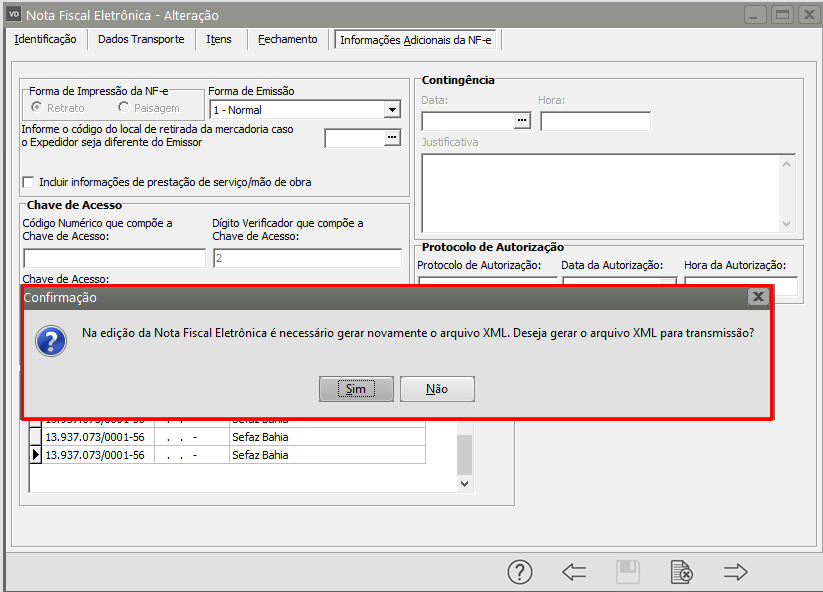Open ellipsis lookup for local de retirada
Viewport: 823px width, 592px height.
[x=393, y=138]
